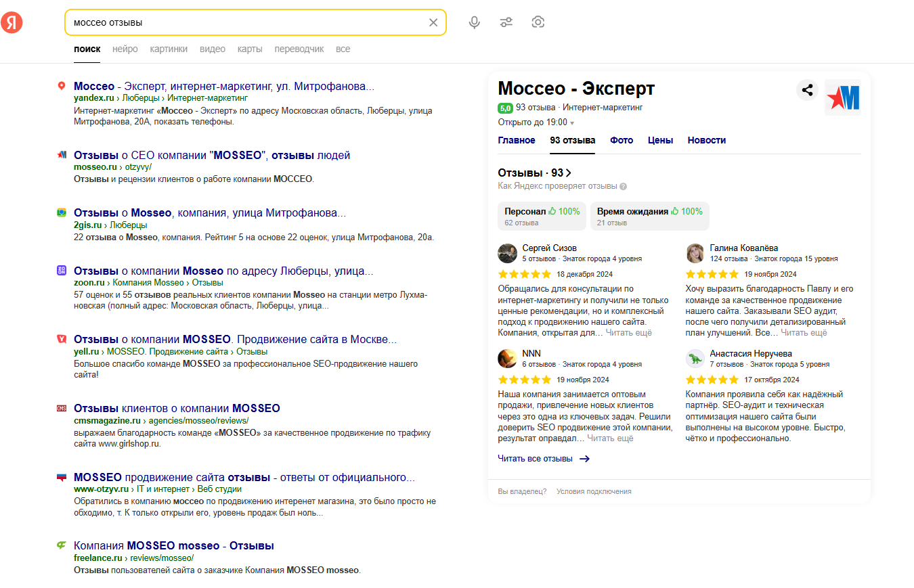Open the zoon.ru Отзывы о компании Mosseo result
The width and height of the screenshot is (914, 588).
click(x=223, y=271)
